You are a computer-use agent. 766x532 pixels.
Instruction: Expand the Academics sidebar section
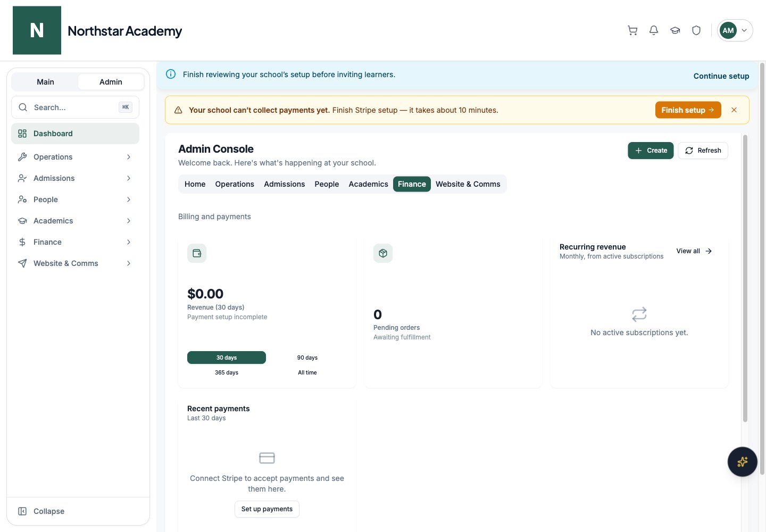[x=75, y=221]
